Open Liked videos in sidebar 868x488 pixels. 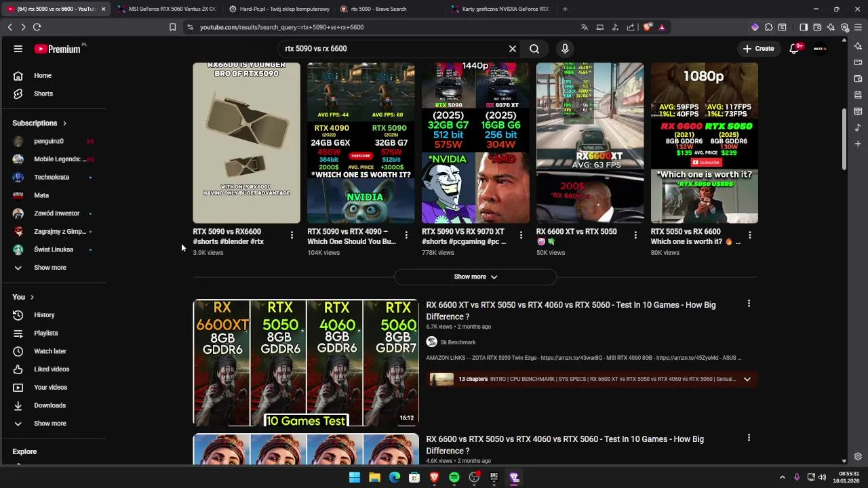pyautogui.click(x=52, y=369)
